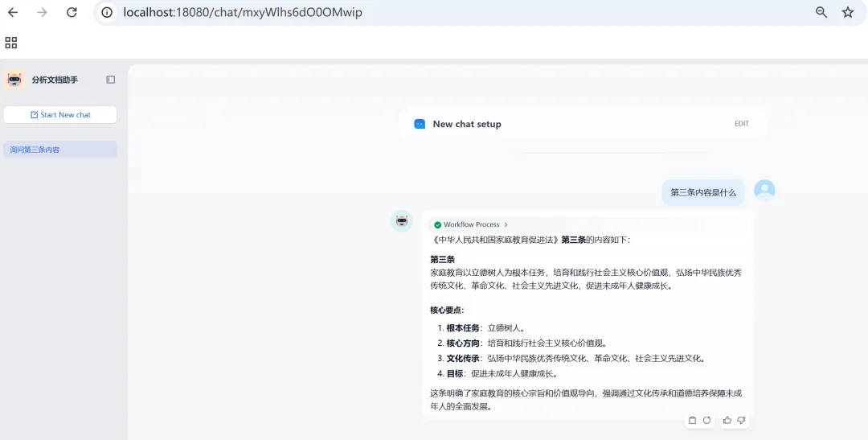Click list item starting with 核心方向

click(522, 343)
